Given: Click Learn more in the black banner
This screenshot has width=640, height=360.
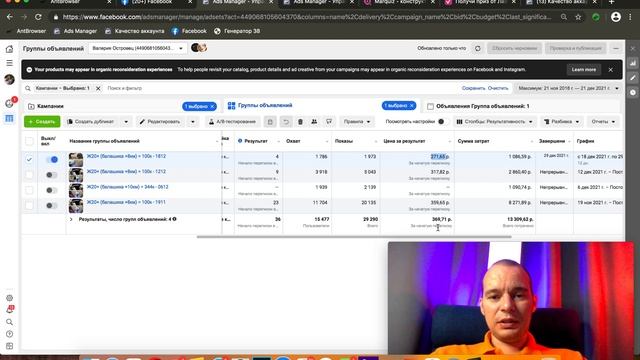Looking at the screenshot, I should coord(584,70).
